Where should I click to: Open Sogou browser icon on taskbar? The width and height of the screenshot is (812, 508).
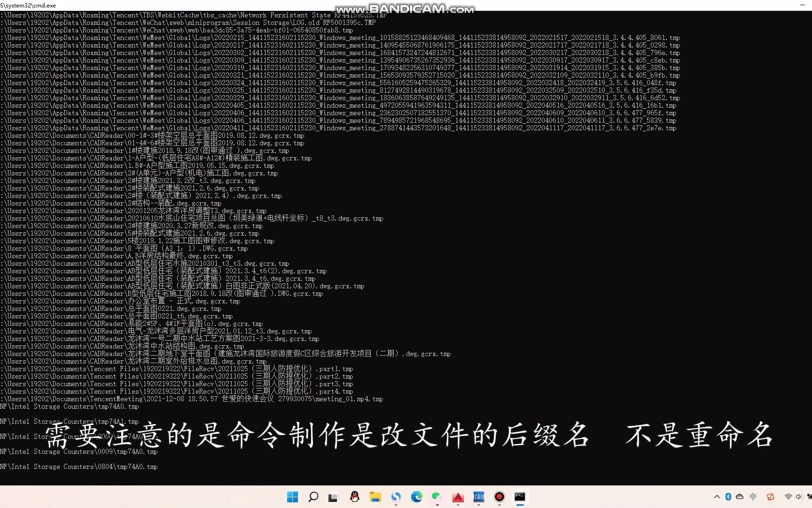pos(396,497)
